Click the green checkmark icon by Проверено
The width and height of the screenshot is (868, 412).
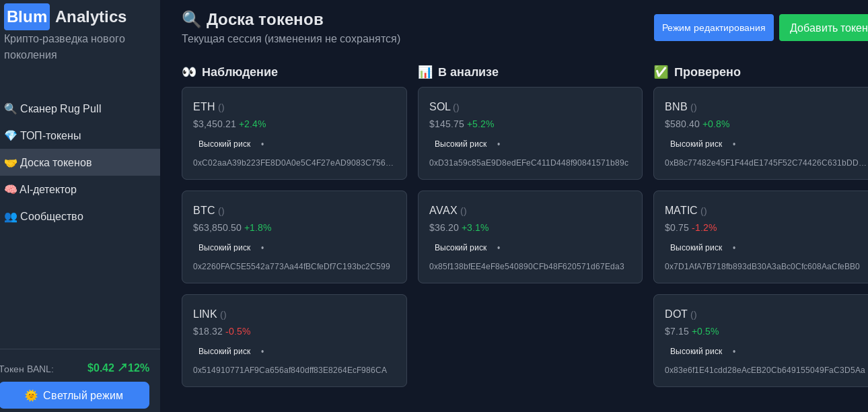(x=661, y=72)
